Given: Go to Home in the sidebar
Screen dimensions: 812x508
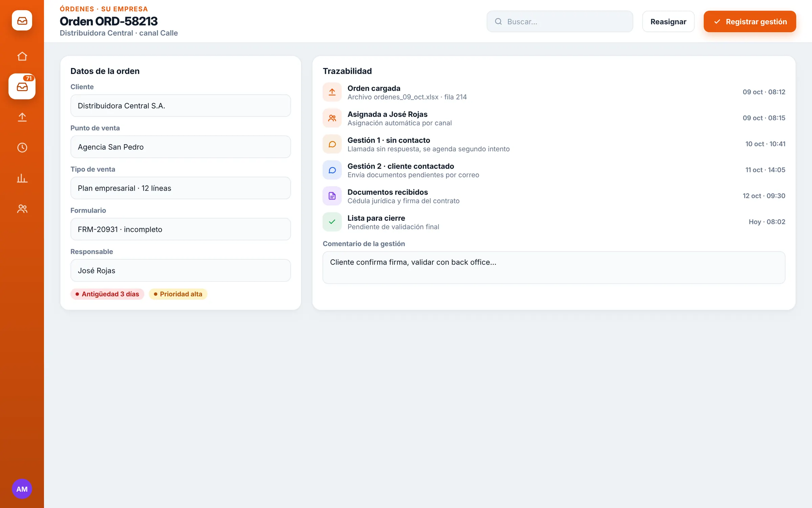Looking at the screenshot, I should click(22, 56).
